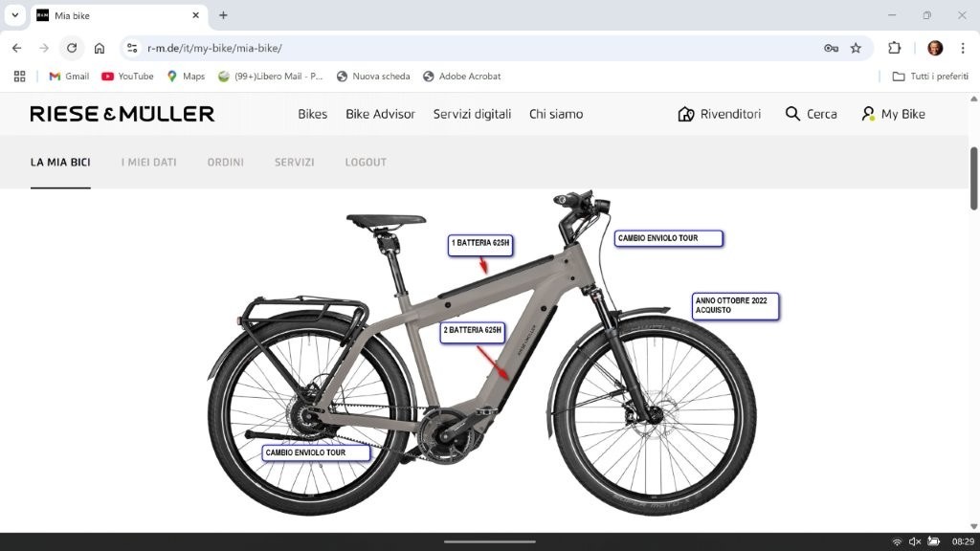980x551 pixels.
Task: Reload the Mia bike page
Action: pyautogui.click(x=72, y=48)
